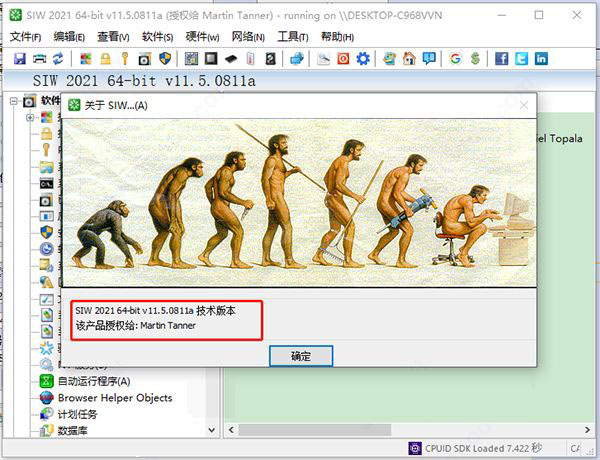Expand the Windows flag tree node

click(30, 117)
